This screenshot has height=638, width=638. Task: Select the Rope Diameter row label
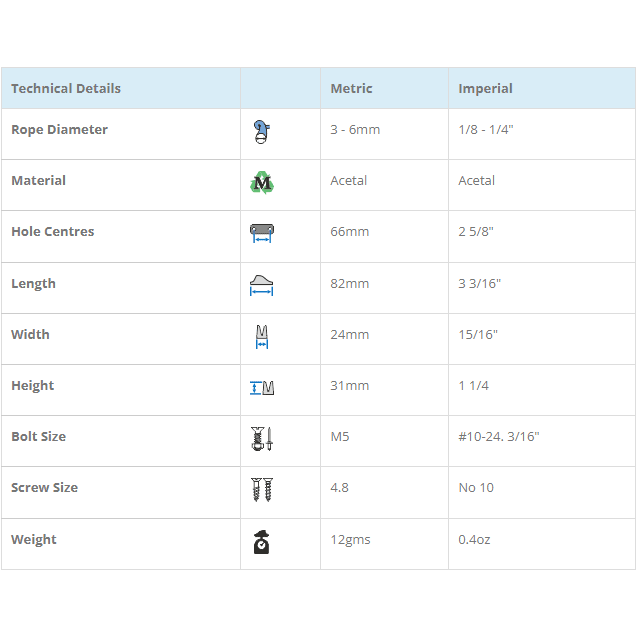pyautogui.click(x=59, y=129)
